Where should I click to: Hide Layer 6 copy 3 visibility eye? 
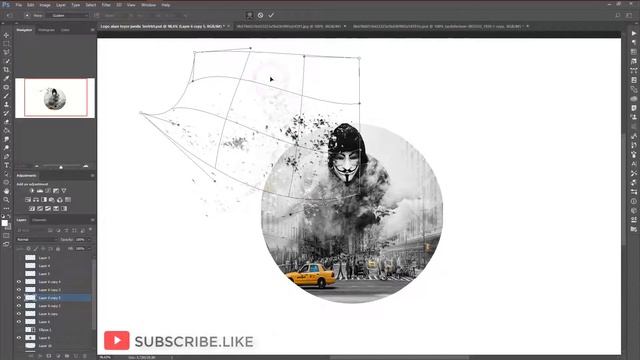click(19, 290)
